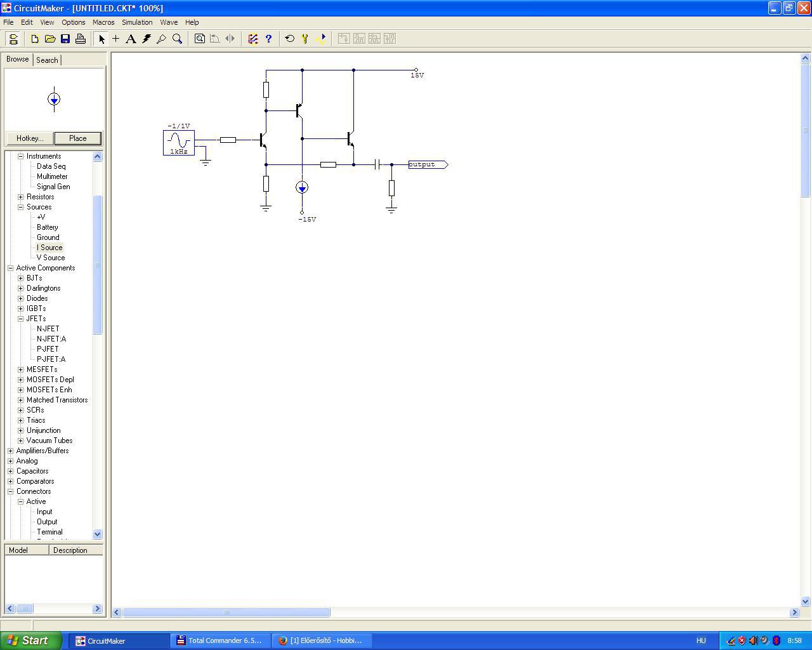Open an existing circuit file
This screenshot has height=650, width=812.
[50, 39]
